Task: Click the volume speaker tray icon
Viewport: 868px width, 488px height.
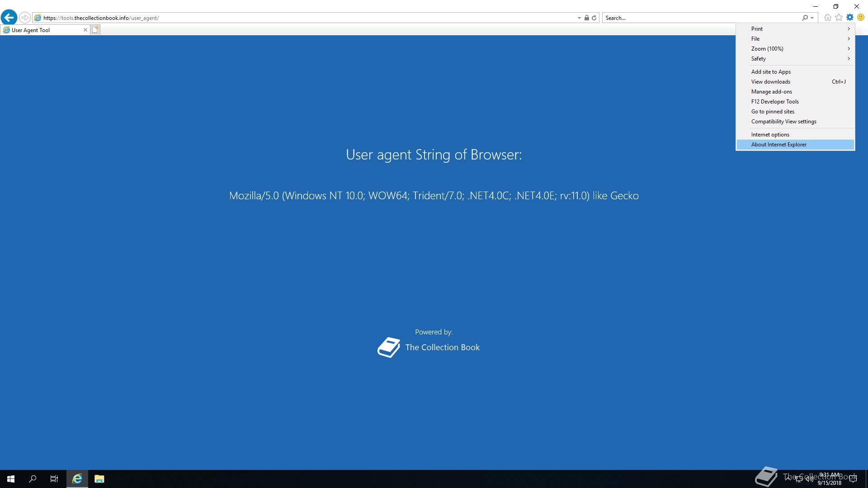Action: point(809,479)
